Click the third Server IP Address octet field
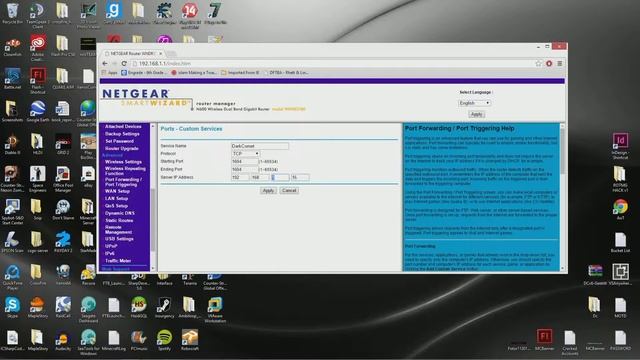The image size is (640, 360). [x=280, y=178]
